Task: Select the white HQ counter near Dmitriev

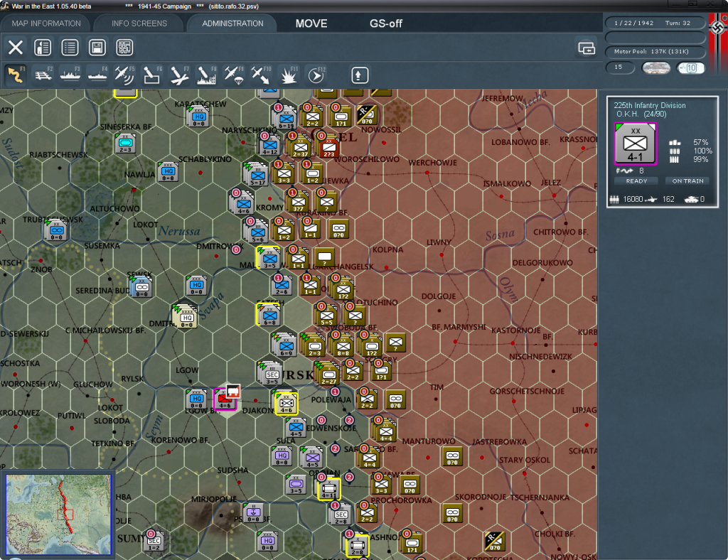Action: pos(186,317)
